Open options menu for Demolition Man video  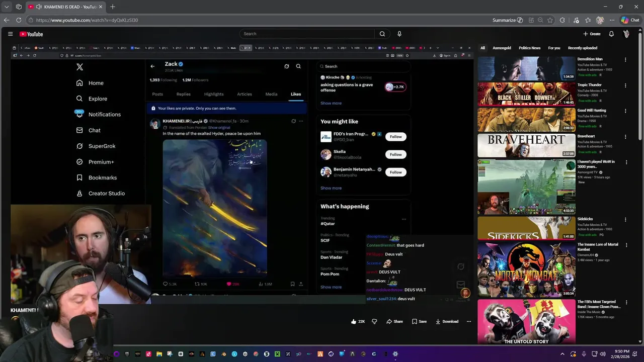click(x=625, y=59)
